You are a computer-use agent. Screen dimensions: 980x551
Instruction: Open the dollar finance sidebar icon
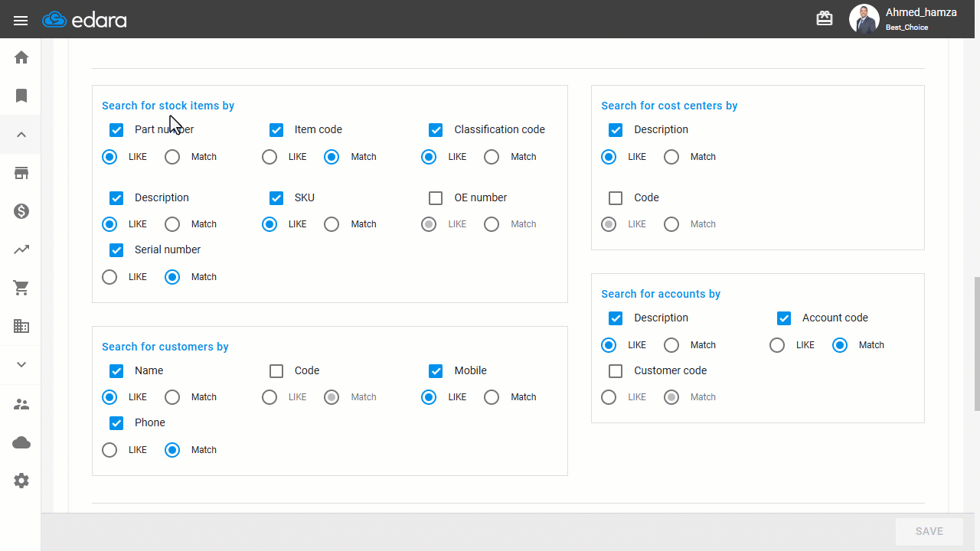[21, 211]
